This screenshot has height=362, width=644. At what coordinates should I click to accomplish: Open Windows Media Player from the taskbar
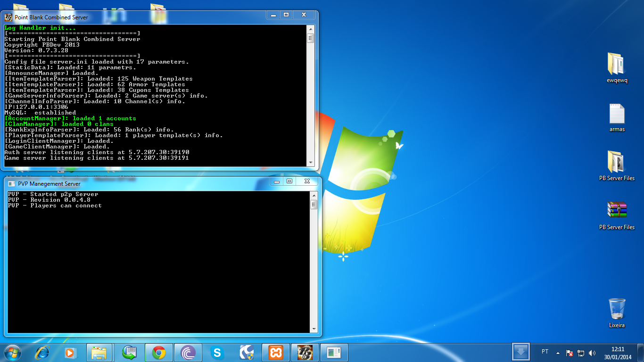click(70, 352)
